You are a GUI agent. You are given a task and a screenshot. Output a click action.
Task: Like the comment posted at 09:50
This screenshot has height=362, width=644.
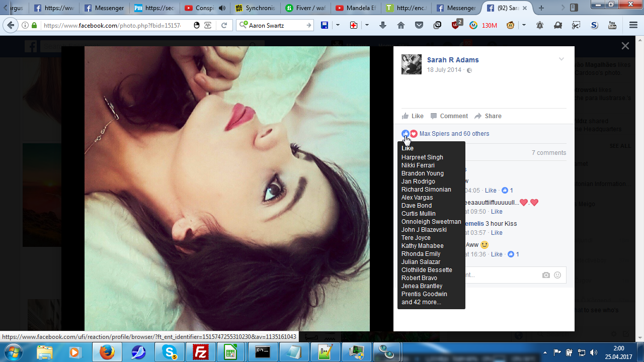point(497,212)
